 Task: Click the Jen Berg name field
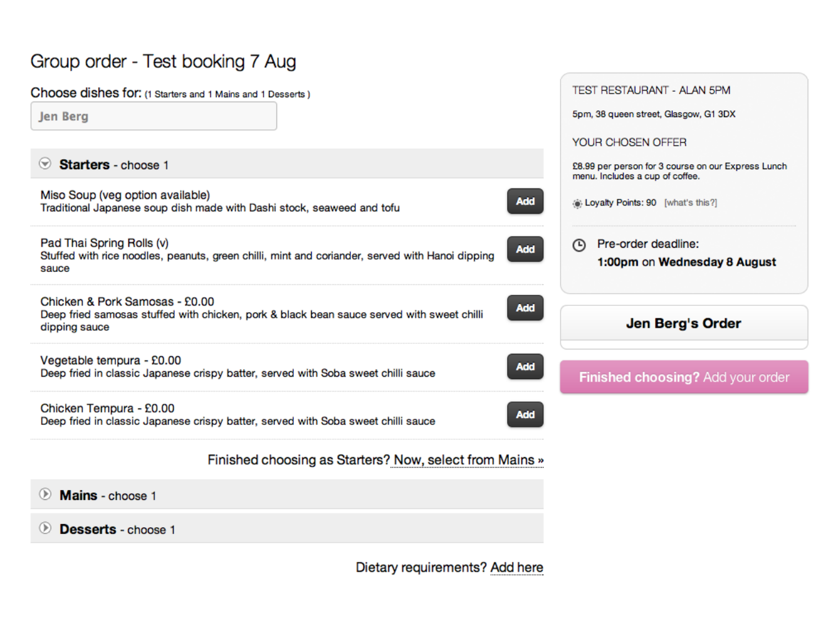point(154,116)
